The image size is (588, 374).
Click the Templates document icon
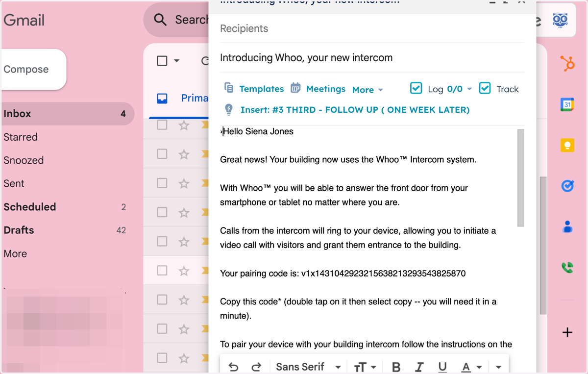point(228,88)
